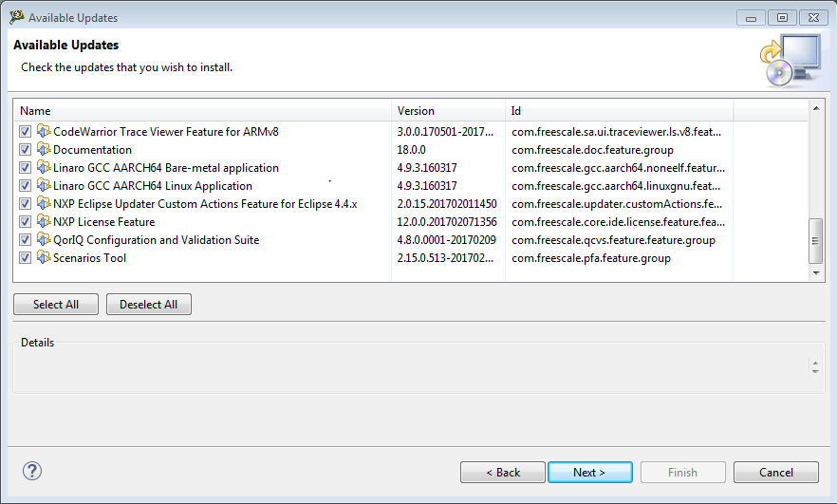Uncheck the Scenarios Tool checkbox
The image size is (837, 504).
tap(25, 258)
